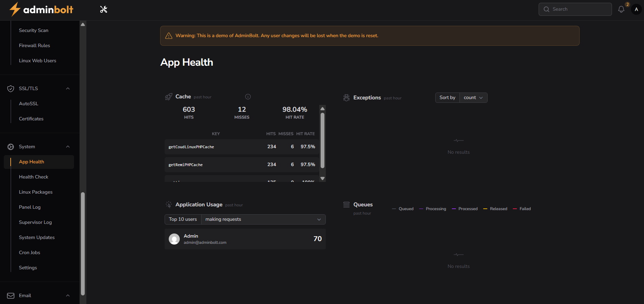Click the warning triangle icon in banner

coord(169,36)
